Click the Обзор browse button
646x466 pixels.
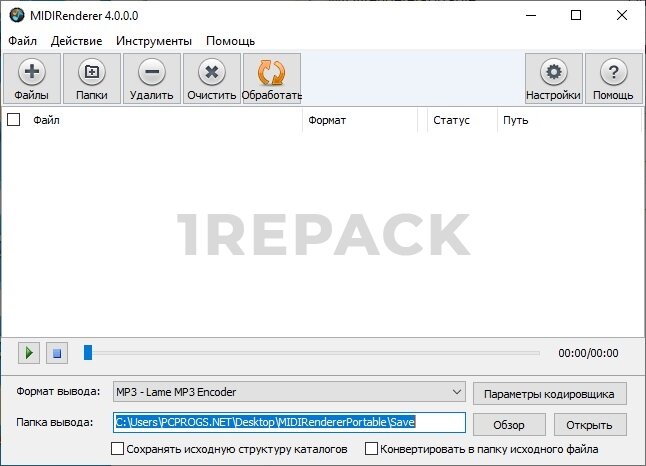508,424
